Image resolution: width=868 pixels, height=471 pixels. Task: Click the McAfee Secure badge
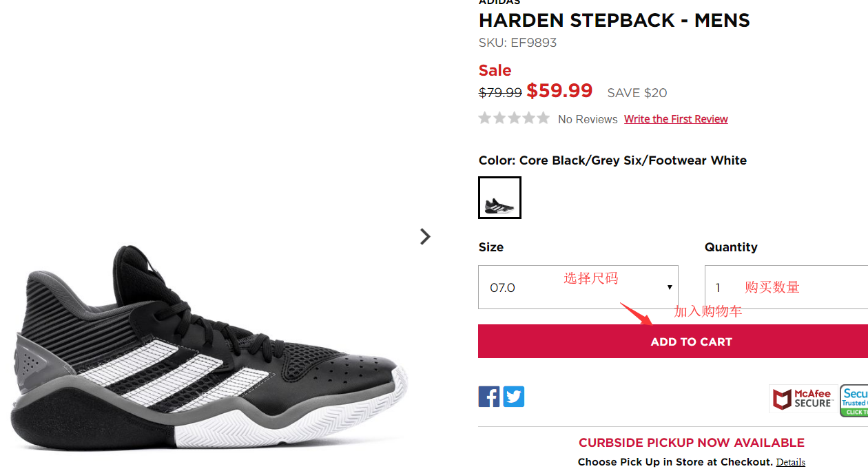(x=803, y=399)
